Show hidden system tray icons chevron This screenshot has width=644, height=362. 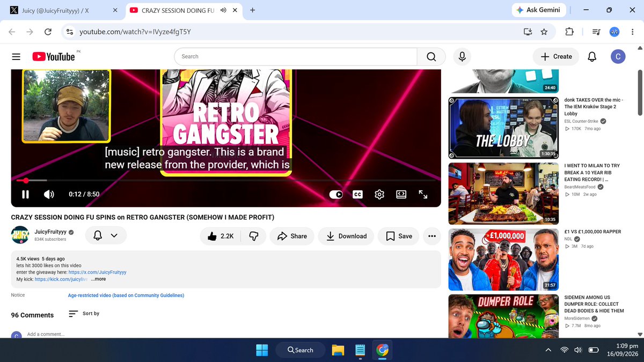(548, 350)
